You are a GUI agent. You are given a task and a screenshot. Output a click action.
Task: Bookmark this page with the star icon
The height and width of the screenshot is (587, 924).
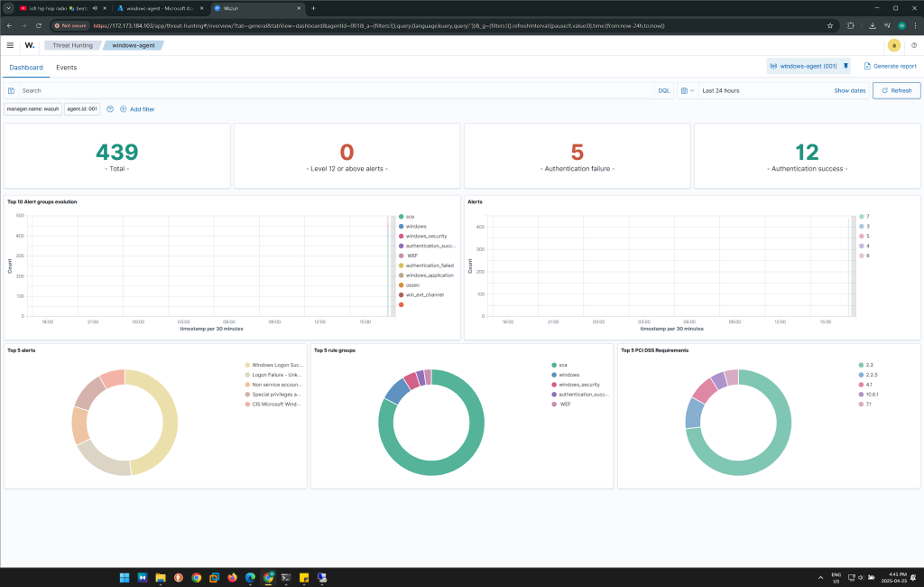click(x=830, y=26)
